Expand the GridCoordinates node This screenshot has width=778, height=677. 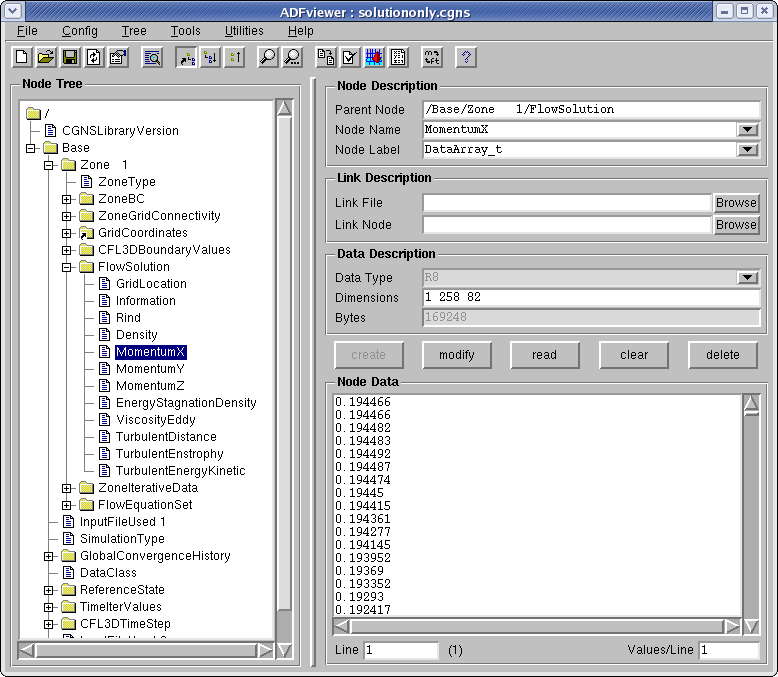66,233
